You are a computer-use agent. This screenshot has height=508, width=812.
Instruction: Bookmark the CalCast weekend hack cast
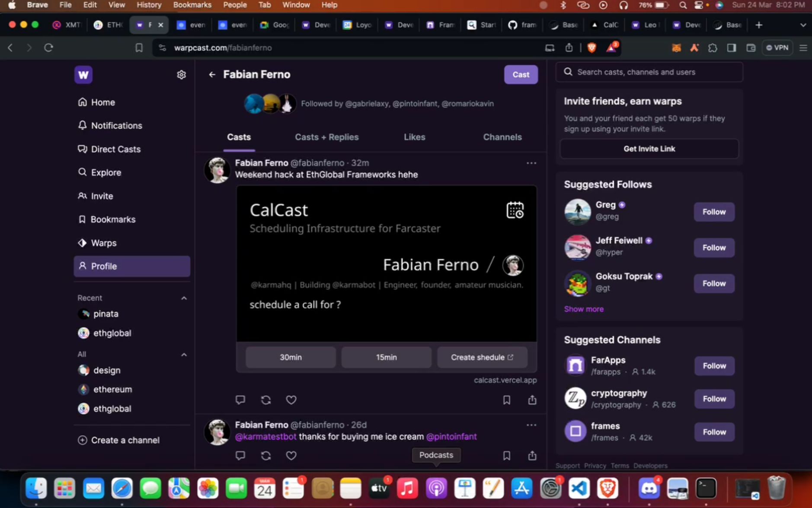point(506,400)
